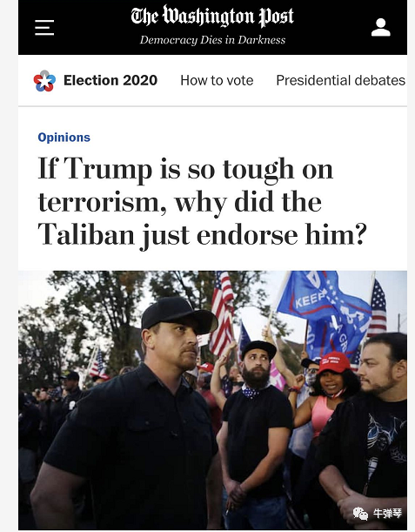Open the Opinions section link
The height and width of the screenshot is (532, 415).
coord(64,138)
